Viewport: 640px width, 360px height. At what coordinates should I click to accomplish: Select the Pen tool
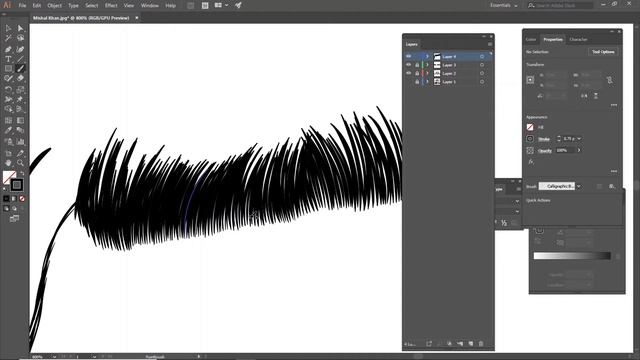point(8,49)
